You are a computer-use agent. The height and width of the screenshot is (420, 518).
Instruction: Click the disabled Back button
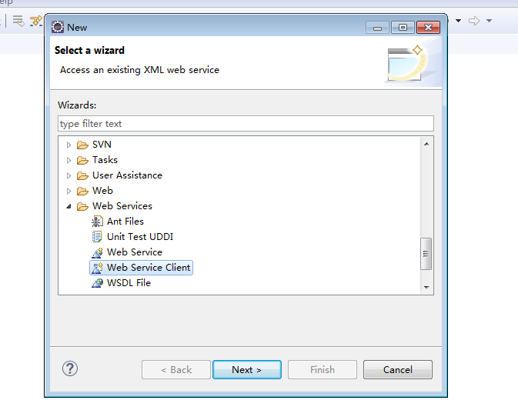pos(176,369)
